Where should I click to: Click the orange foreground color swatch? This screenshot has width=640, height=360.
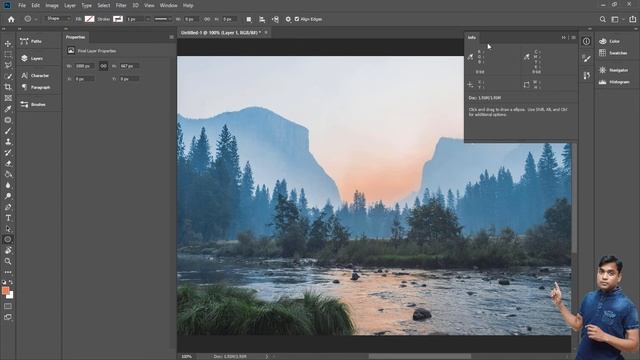pyautogui.click(x=5, y=290)
